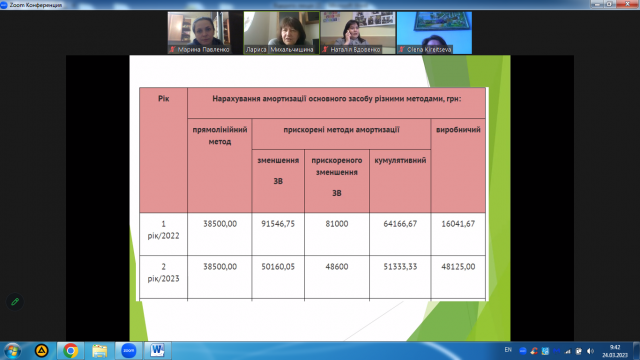Click the '2 рік/2023' row label
Image resolution: width=640 pixels, height=360 pixels.
tap(163, 273)
